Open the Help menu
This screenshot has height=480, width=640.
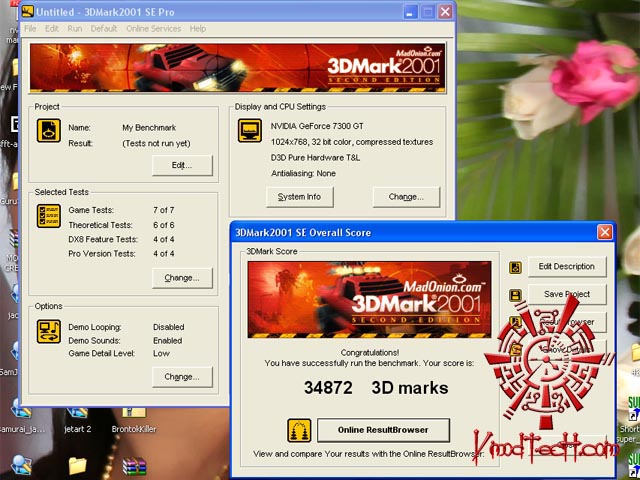(x=198, y=29)
